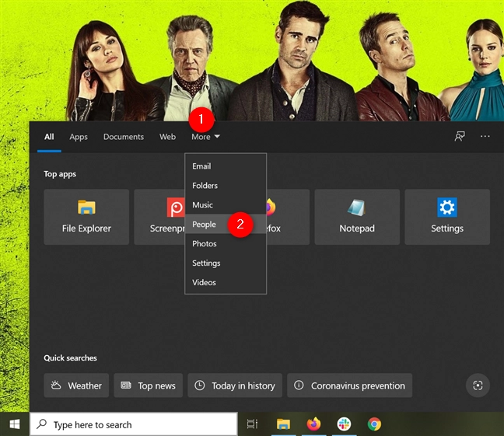The height and width of the screenshot is (436, 504).
Task: Choose Music from the More menu
Action: 226,204
